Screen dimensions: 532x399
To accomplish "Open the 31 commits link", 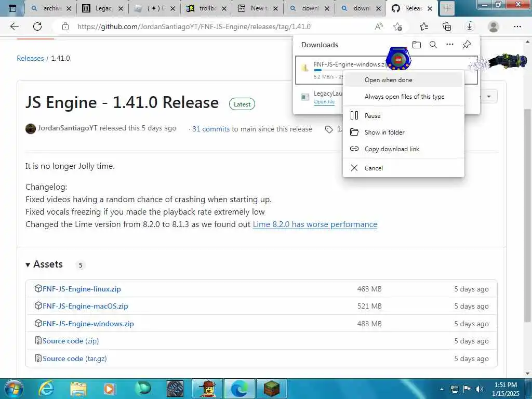I will (x=211, y=129).
